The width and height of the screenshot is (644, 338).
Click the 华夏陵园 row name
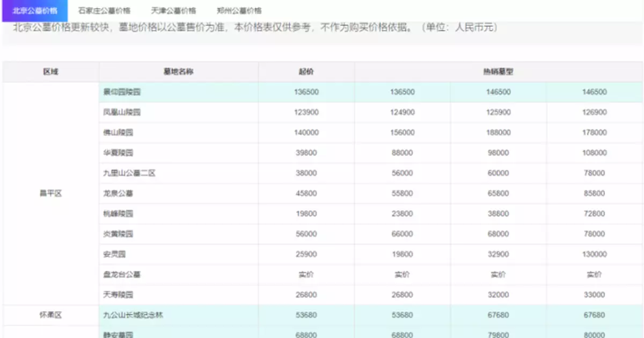114,152
